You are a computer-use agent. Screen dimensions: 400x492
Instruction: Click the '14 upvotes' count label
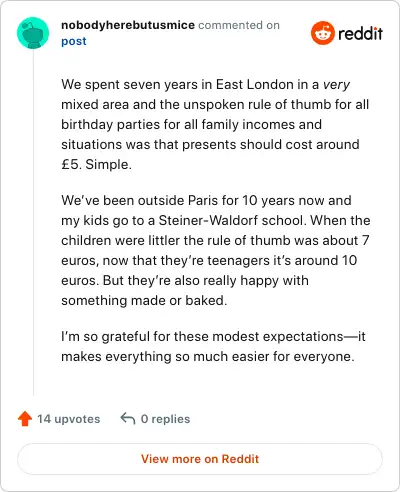(x=69, y=419)
